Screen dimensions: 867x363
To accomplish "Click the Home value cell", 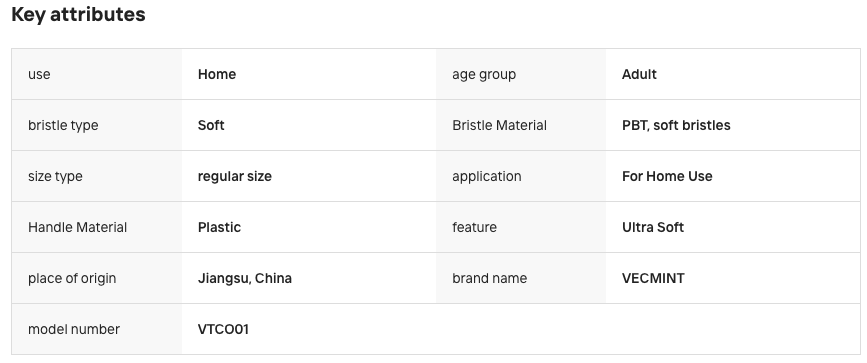I will pos(217,74).
